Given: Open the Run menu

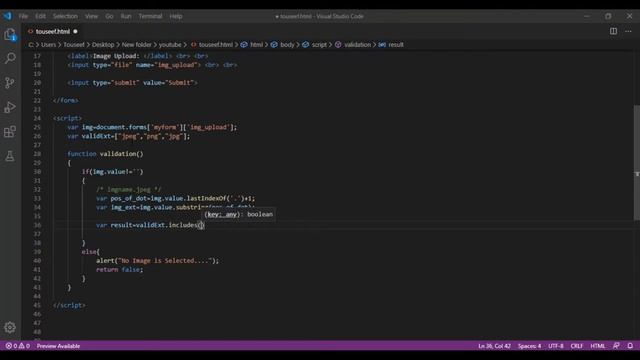Looking at the screenshot, I should click(126, 16).
